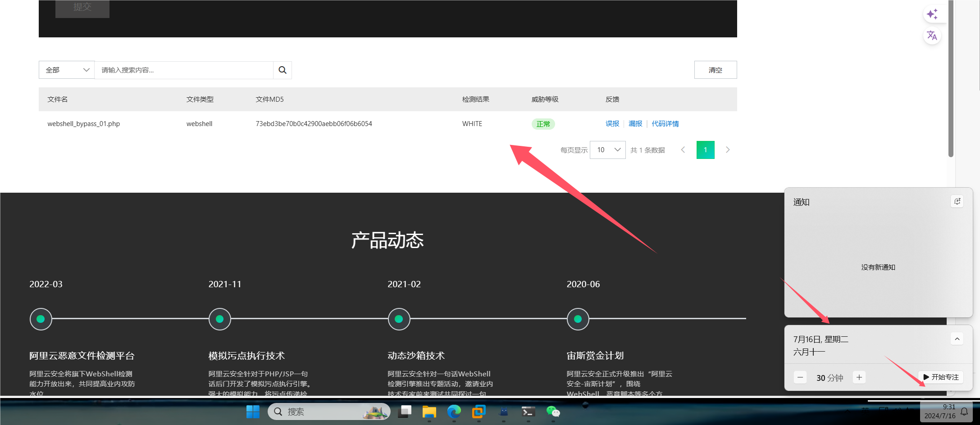Click the MD5 value 73ebd3be70b0c42900aebb06f06b6054
Image resolution: width=980 pixels, height=425 pixels.
tap(314, 124)
